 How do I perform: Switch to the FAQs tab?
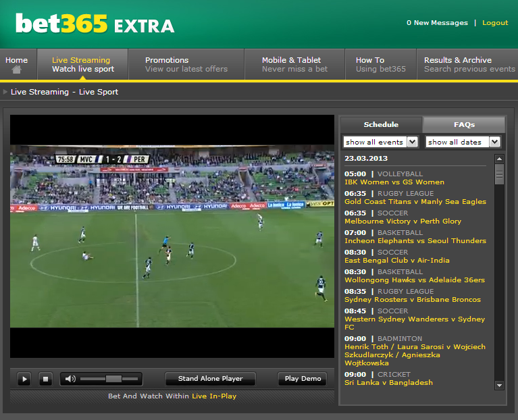point(464,124)
